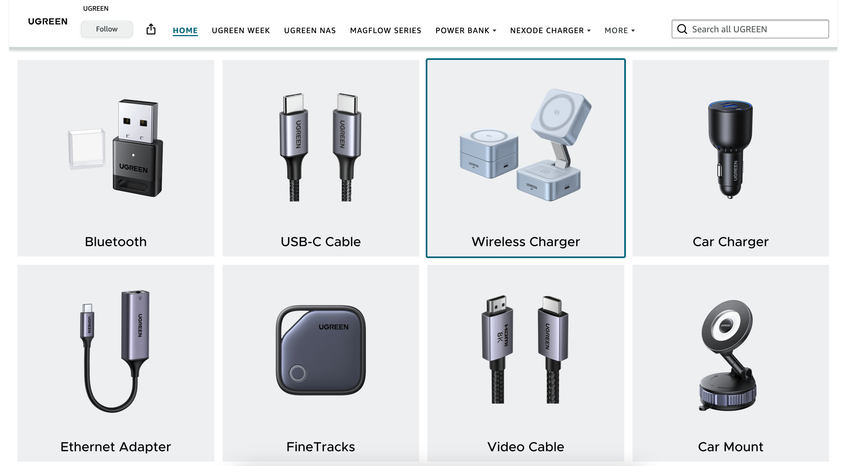Image resolution: width=868 pixels, height=466 pixels.
Task: Click the search magnifier icon
Action: (x=682, y=29)
